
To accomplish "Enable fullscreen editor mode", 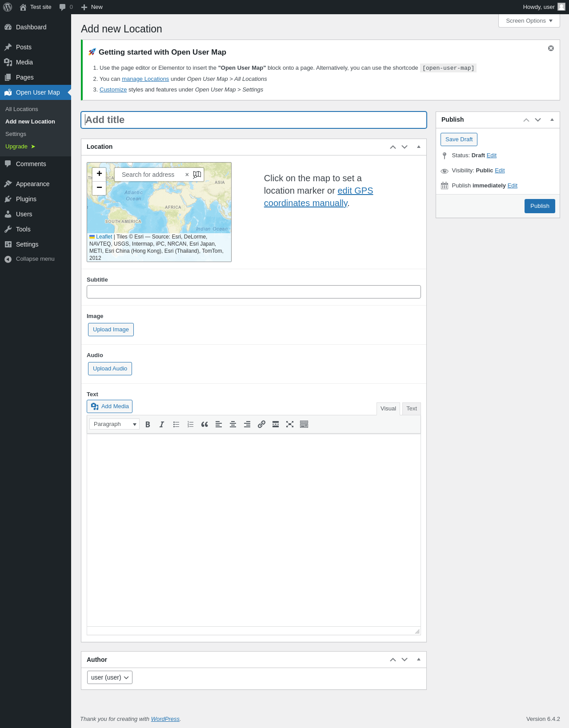I will point(290,425).
